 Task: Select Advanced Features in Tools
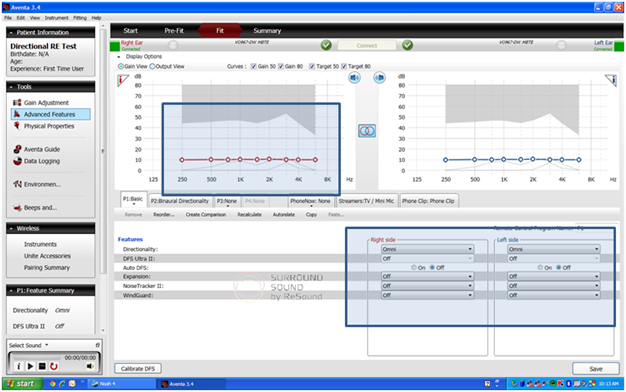51,114
